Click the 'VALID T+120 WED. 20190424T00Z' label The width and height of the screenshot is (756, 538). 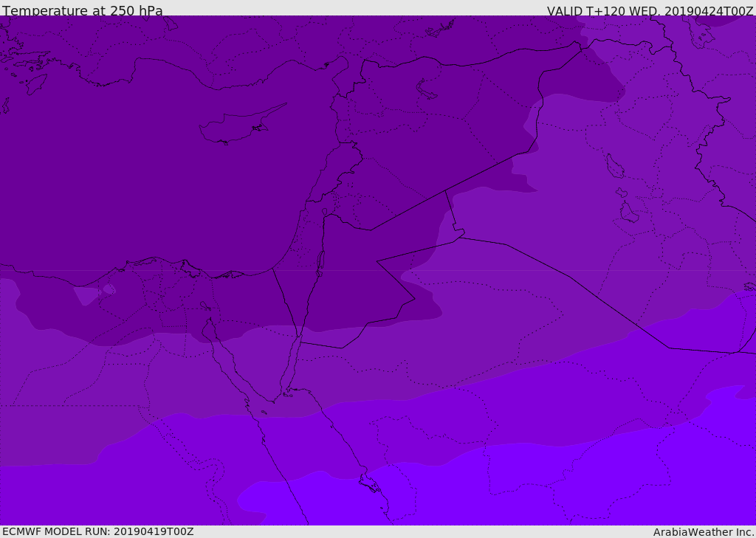(x=650, y=11)
